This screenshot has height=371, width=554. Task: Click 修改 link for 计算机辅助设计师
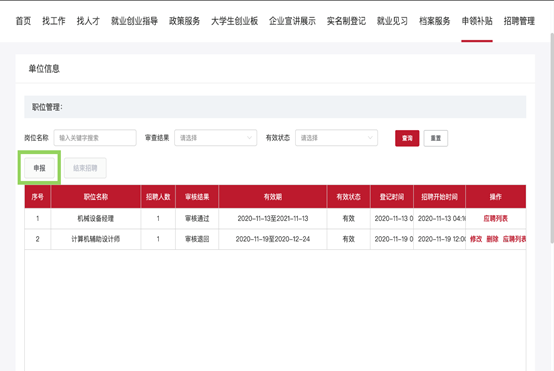point(476,239)
